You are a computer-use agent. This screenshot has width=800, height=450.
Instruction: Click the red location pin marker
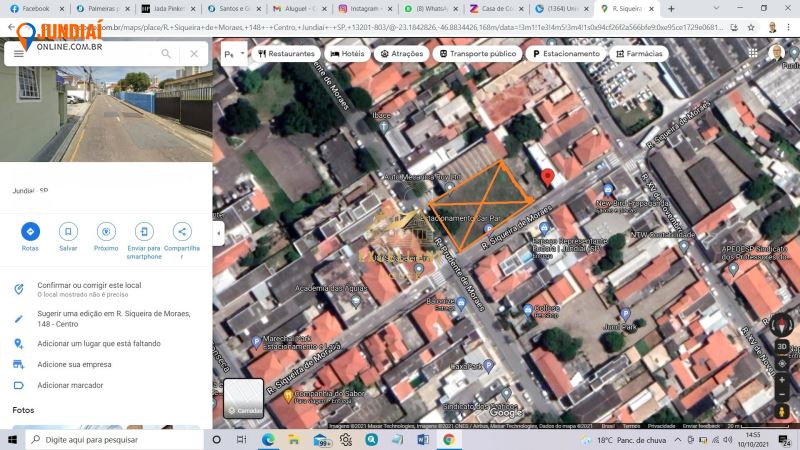(x=547, y=177)
